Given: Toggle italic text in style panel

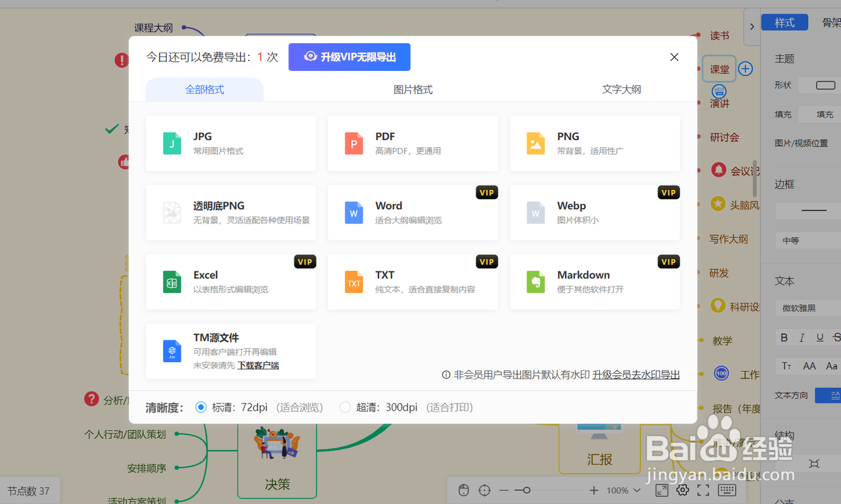Looking at the screenshot, I should [802, 338].
